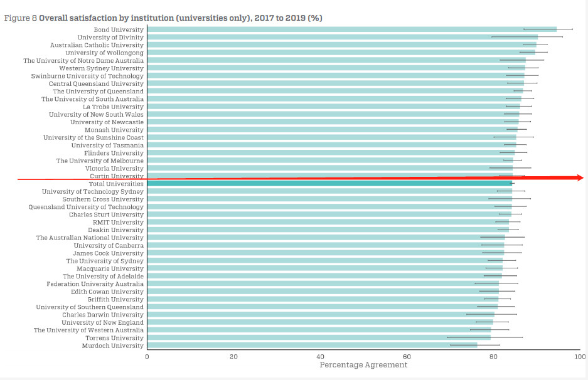The height and width of the screenshot is (380, 588).
Task: Select The University of Sydney label
Action: (x=105, y=261)
